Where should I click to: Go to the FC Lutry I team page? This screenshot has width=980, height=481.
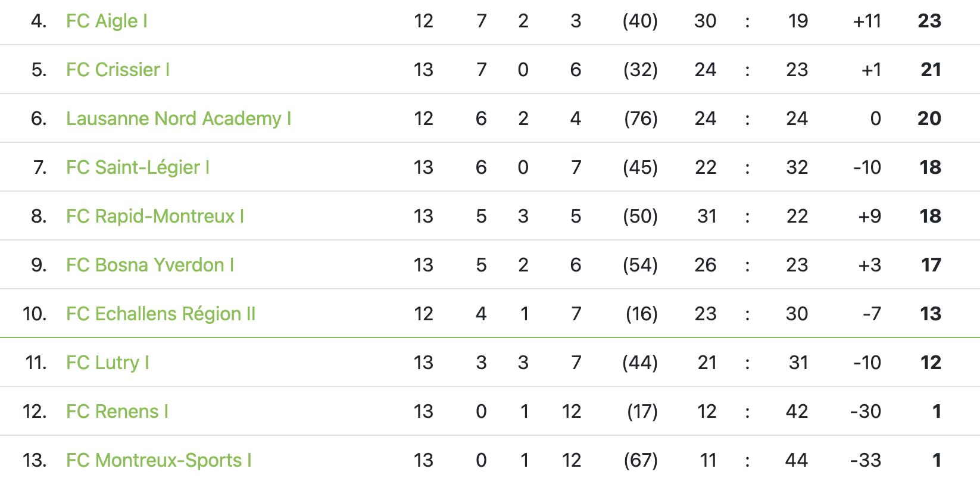click(x=107, y=363)
